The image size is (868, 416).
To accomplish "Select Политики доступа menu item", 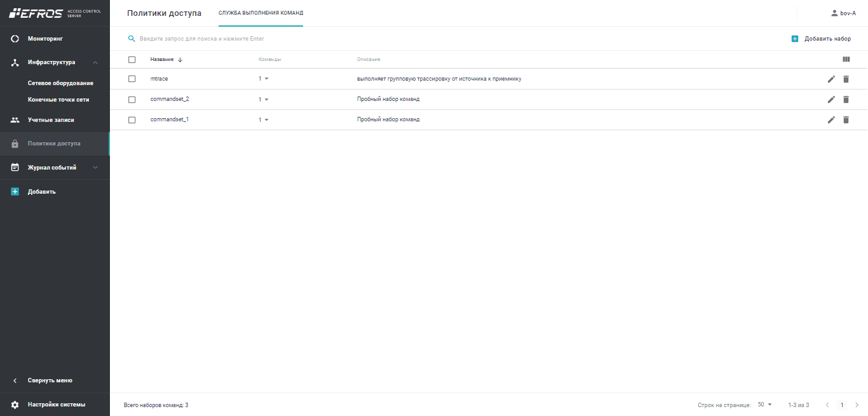I will coord(55,144).
